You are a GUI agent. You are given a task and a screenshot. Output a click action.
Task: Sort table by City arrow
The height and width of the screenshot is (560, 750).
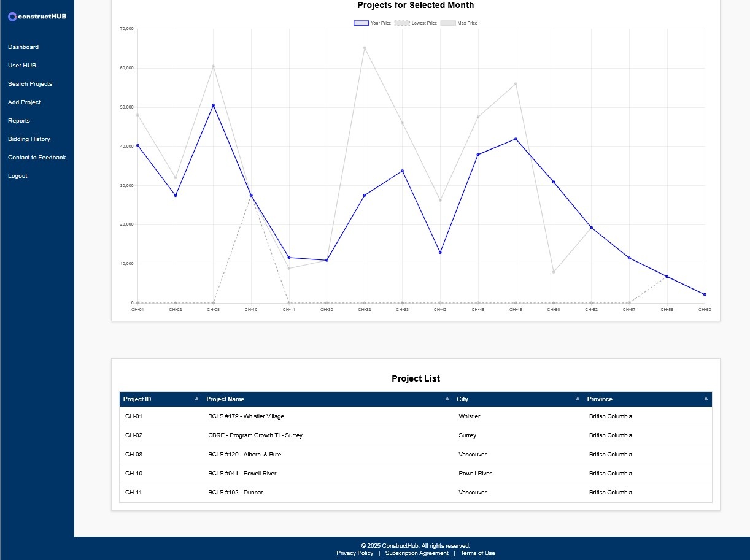click(578, 399)
